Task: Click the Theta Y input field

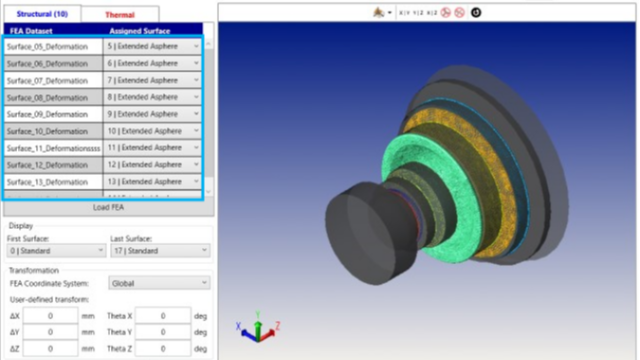Action: tap(163, 332)
